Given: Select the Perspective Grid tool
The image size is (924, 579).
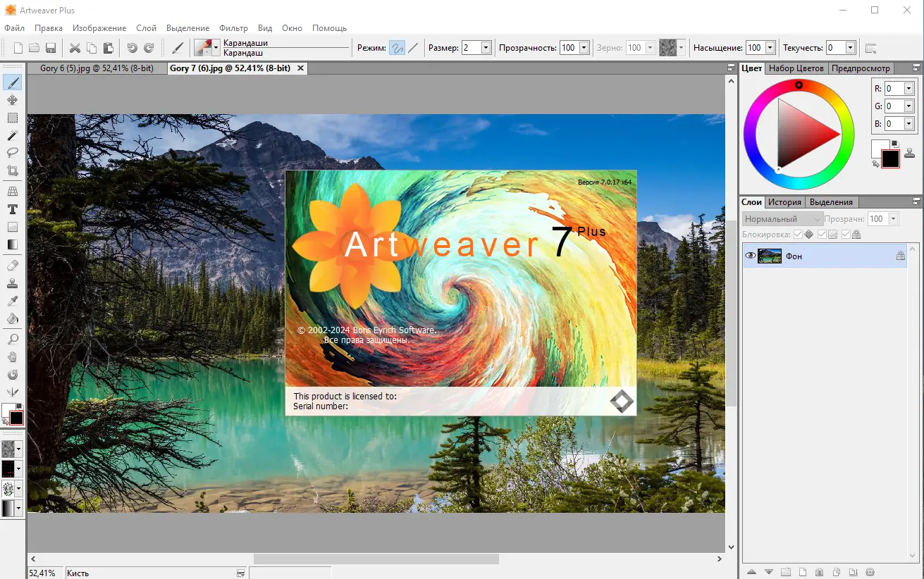Looking at the screenshot, I should [13, 191].
